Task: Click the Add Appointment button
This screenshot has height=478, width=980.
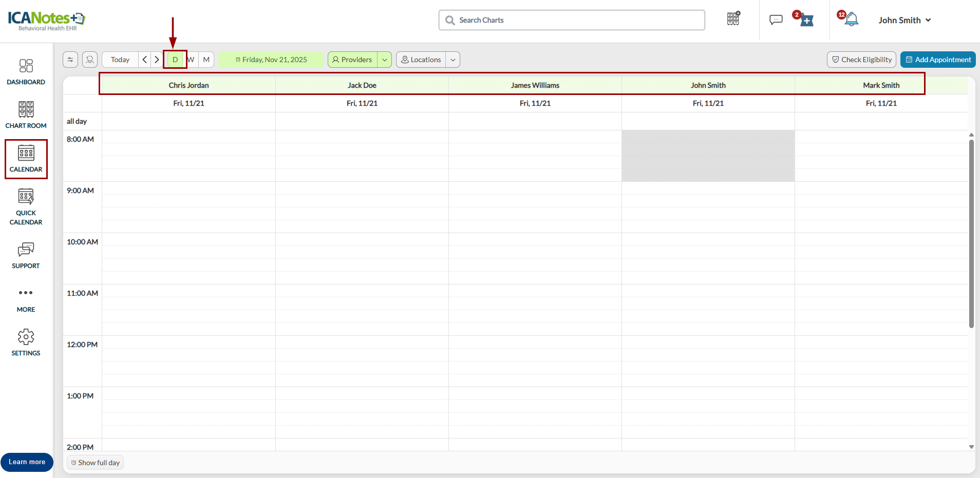Action: [x=938, y=60]
